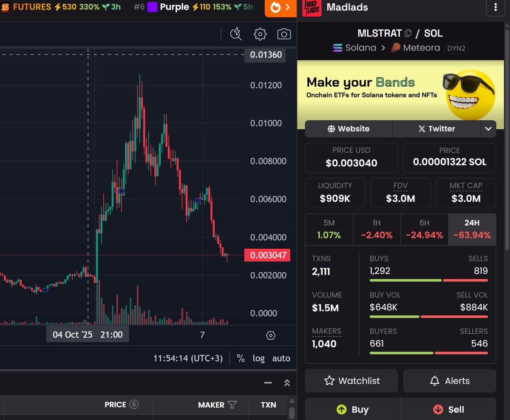
Task: Click the buyers versus sellers ratio bar
Action: pyautogui.click(x=429, y=353)
